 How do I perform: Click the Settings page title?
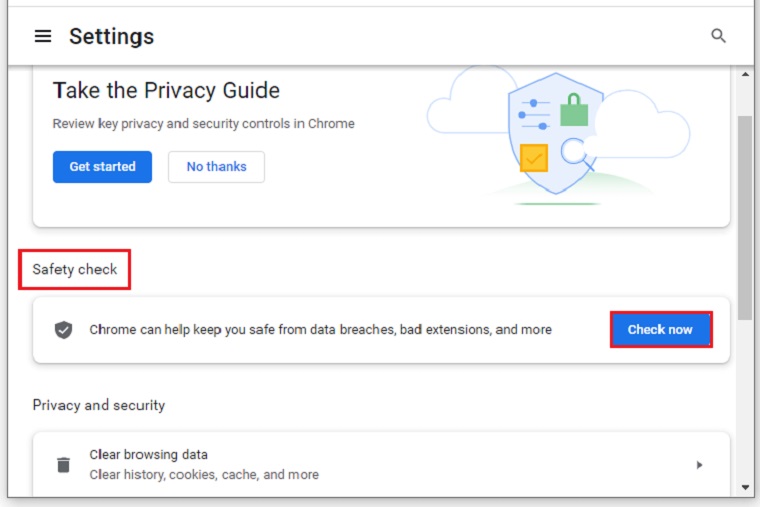tap(111, 37)
